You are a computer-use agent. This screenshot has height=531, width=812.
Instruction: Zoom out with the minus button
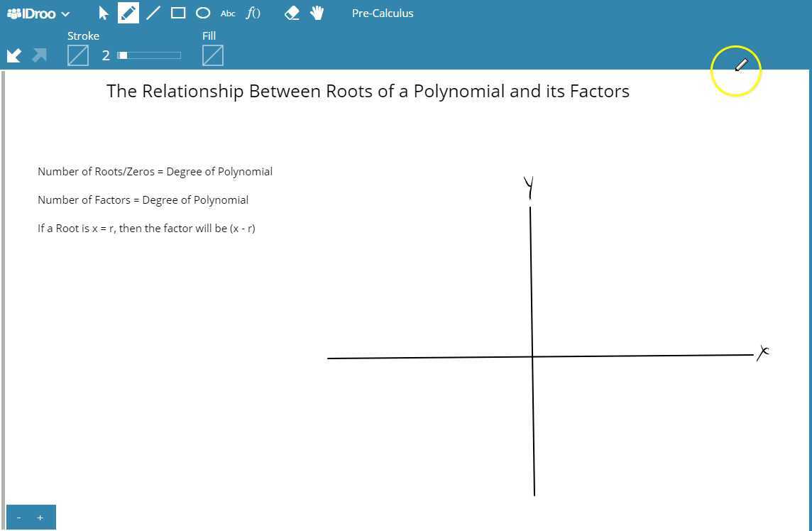pos(18,517)
